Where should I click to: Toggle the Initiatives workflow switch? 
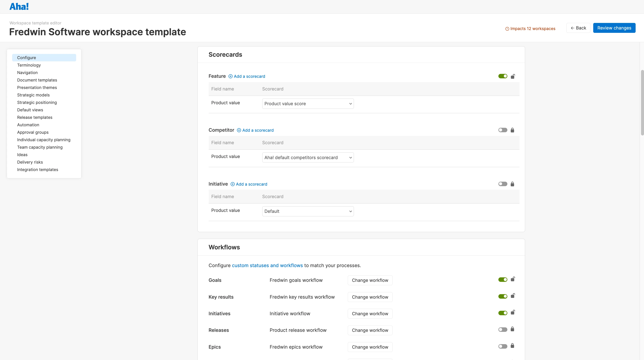pos(503,313)
